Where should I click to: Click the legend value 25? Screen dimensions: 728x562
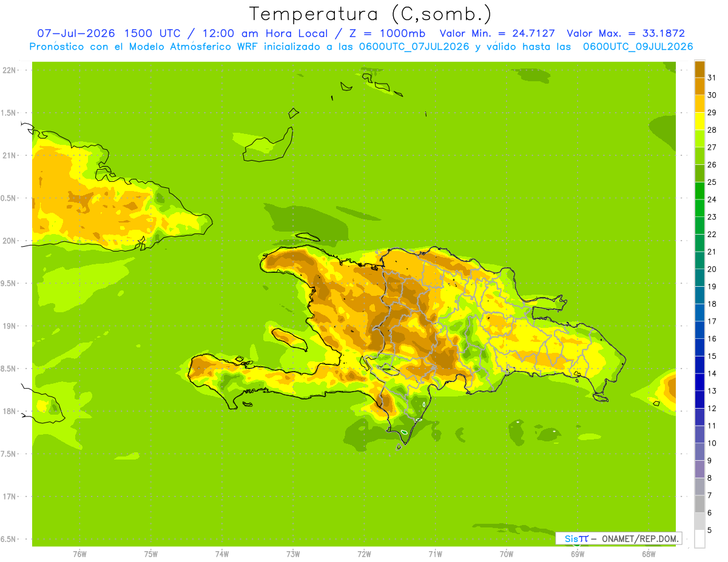[712, 182]
